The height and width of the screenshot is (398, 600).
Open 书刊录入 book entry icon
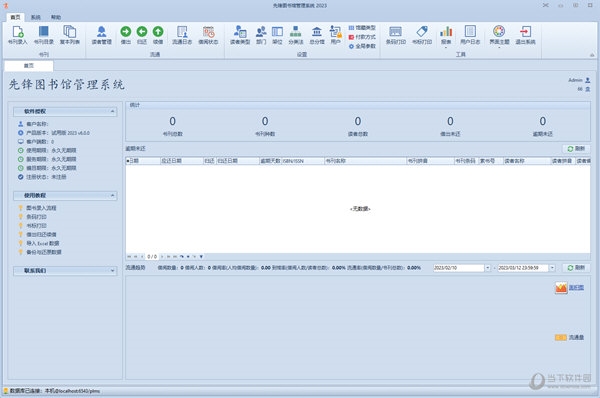click(x=18, y=35)
